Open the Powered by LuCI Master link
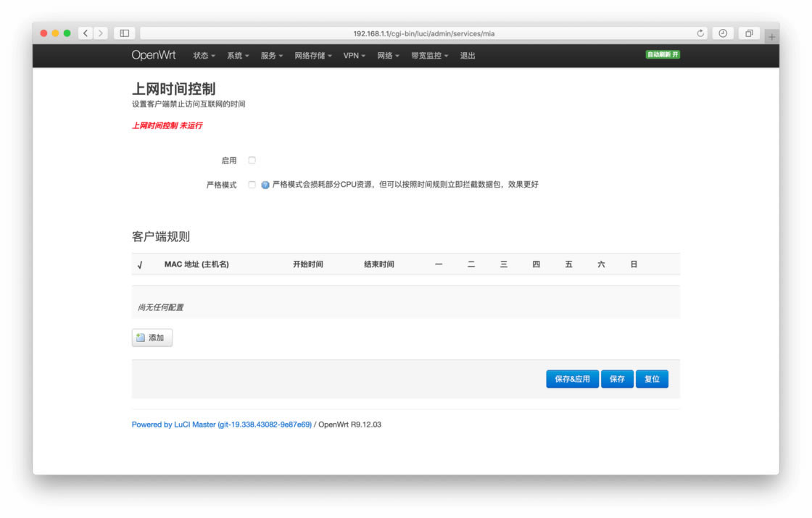The image size is (812, 518). 220,425
